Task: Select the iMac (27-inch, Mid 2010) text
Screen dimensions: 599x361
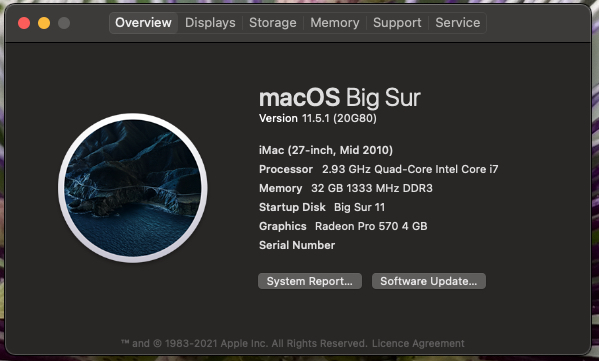Action: point(326,150)
